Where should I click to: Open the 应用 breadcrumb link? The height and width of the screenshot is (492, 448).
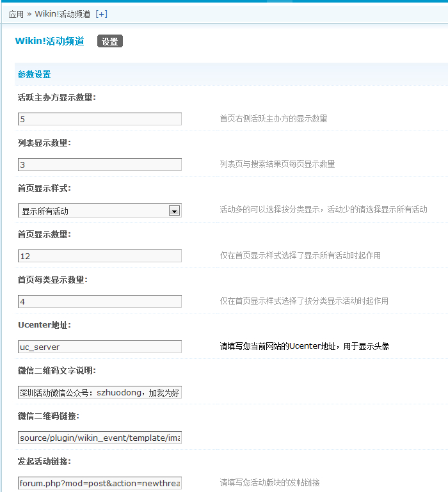pyautogui.click(x=16, y=14)
